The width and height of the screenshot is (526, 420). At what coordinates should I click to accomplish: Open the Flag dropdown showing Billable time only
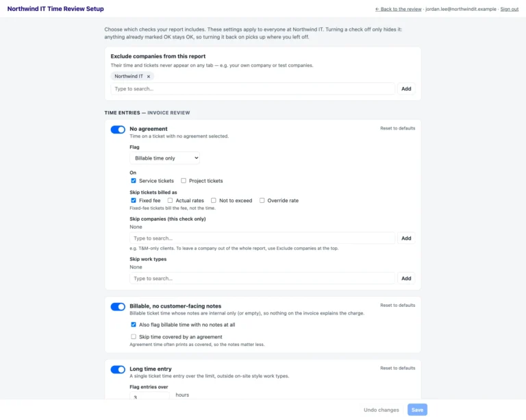tap(164, 158)
